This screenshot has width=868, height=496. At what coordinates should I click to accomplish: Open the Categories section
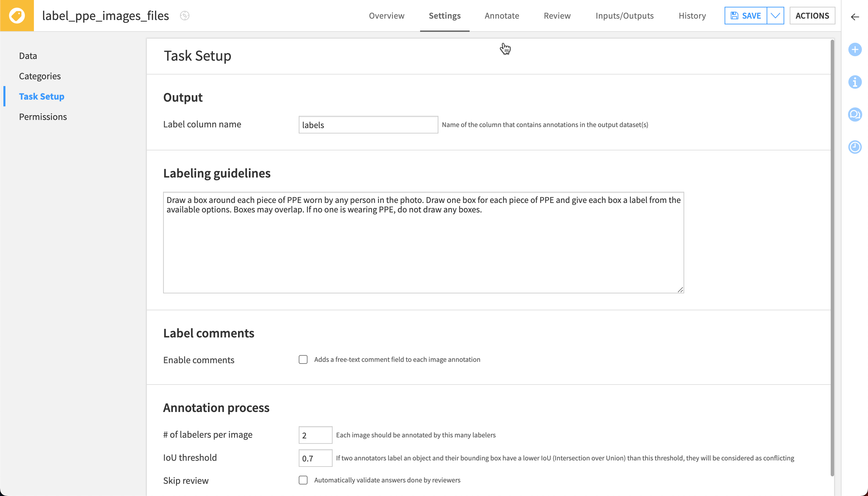click(x=40, y=76)
